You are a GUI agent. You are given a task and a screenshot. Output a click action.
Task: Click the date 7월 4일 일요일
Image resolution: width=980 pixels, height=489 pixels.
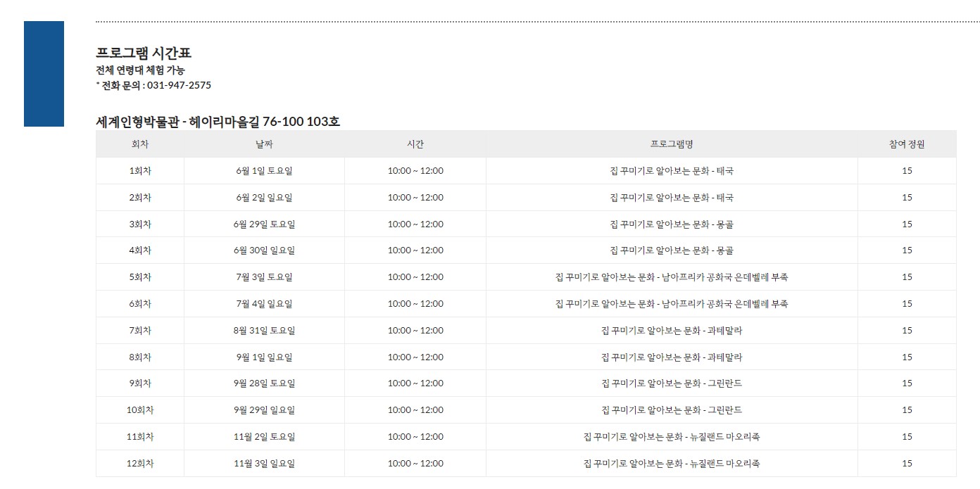[x=264, y=304]
